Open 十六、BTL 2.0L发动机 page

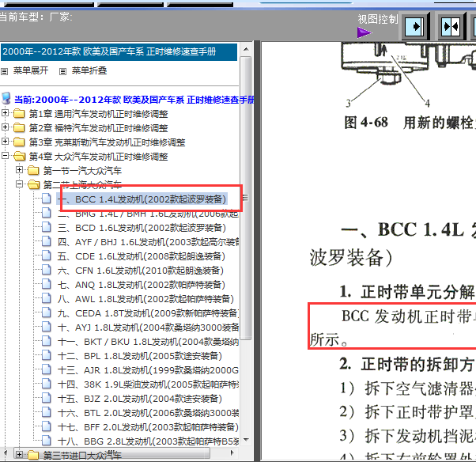click(148, 413)
